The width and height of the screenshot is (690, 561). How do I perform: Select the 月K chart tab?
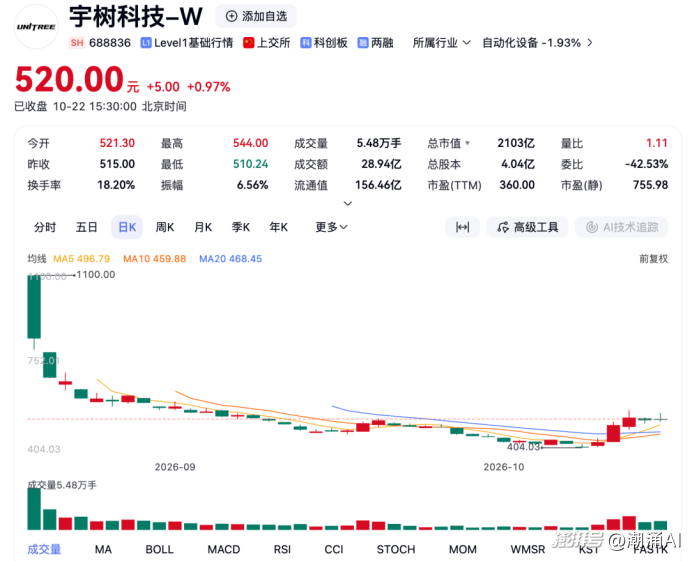[203, 227]
